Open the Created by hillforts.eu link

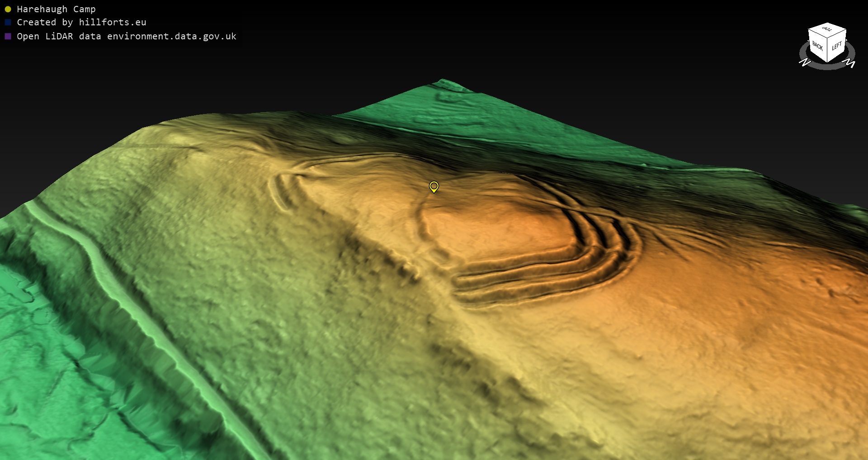point(81,22)
